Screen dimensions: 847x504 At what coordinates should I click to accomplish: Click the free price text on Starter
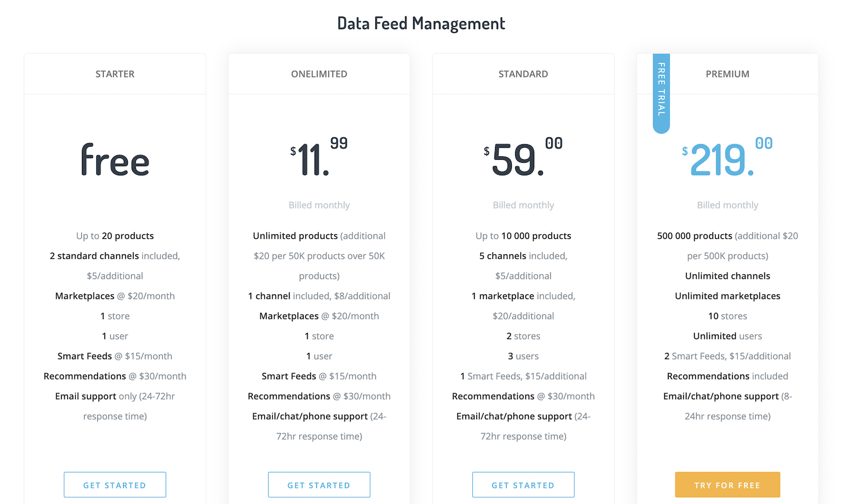pos(115,160)
